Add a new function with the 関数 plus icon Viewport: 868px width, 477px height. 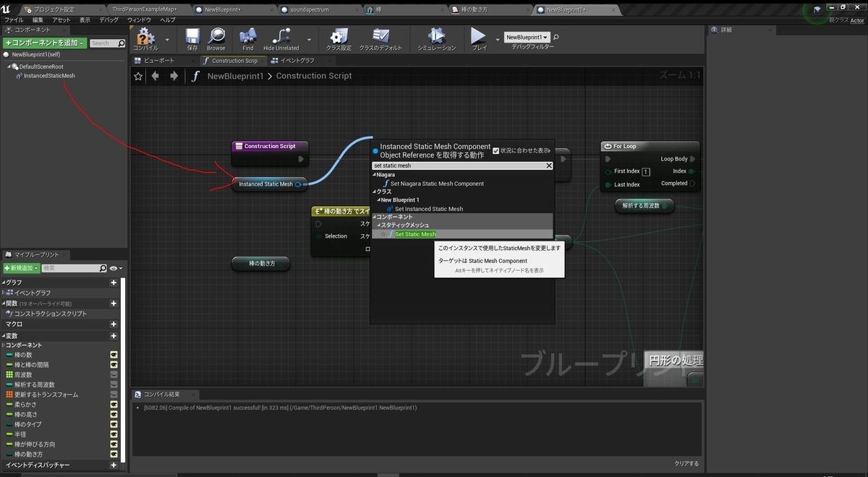[114, 304]
